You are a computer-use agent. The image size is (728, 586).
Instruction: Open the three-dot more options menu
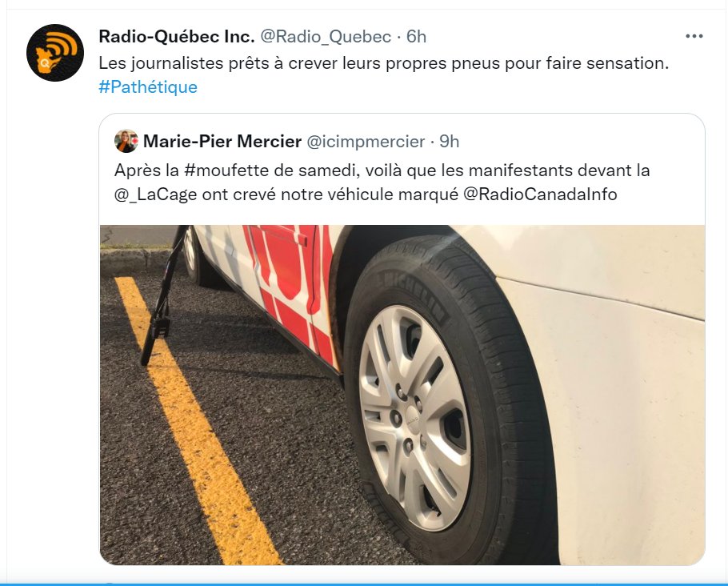click(x=694, y=36)
